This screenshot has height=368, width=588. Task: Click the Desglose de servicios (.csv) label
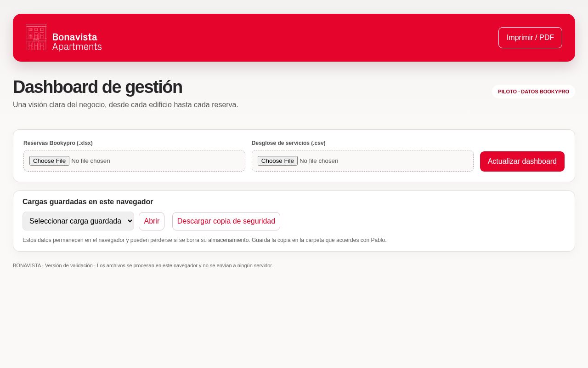click(x=288, y=143)
